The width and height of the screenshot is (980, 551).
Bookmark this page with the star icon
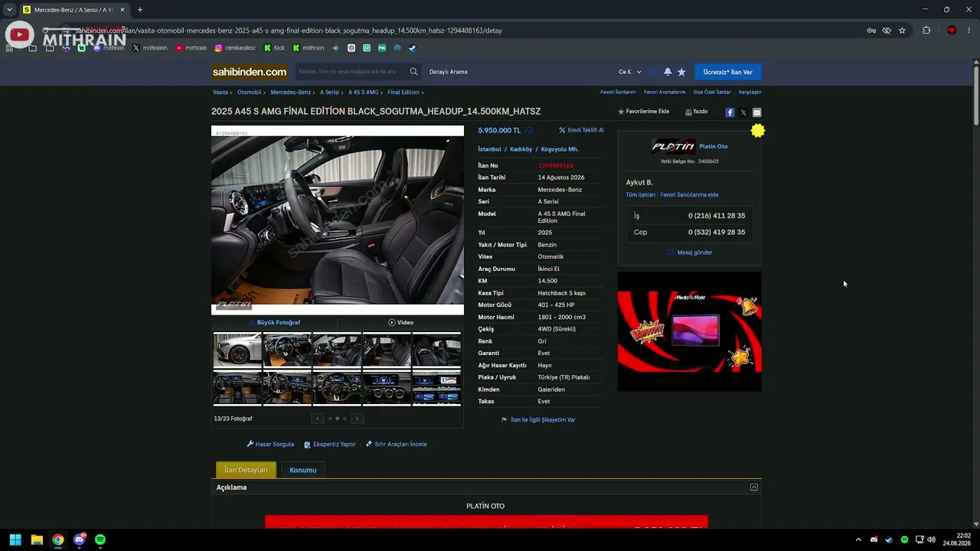pyautogui.click(x=902, y=31)
